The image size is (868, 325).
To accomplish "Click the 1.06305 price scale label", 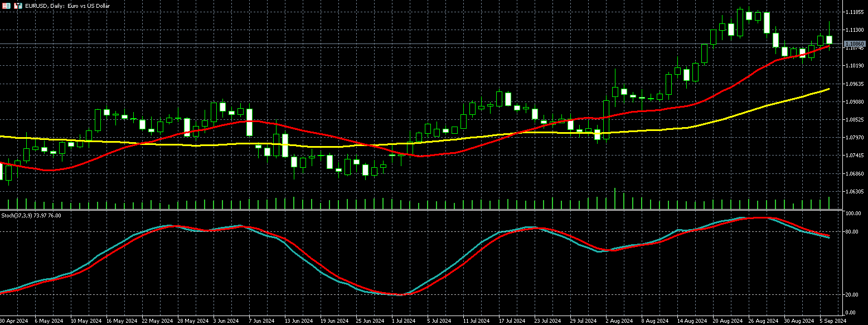I will click(854, 192).
